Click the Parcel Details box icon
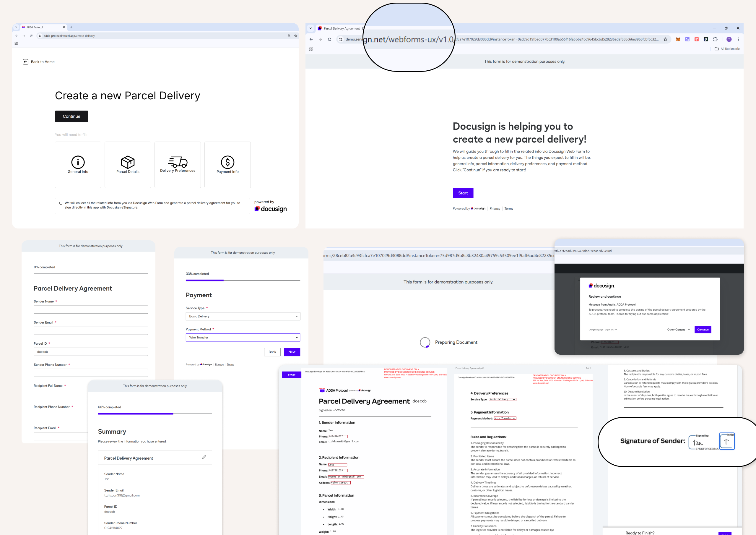 click(128, 162)
